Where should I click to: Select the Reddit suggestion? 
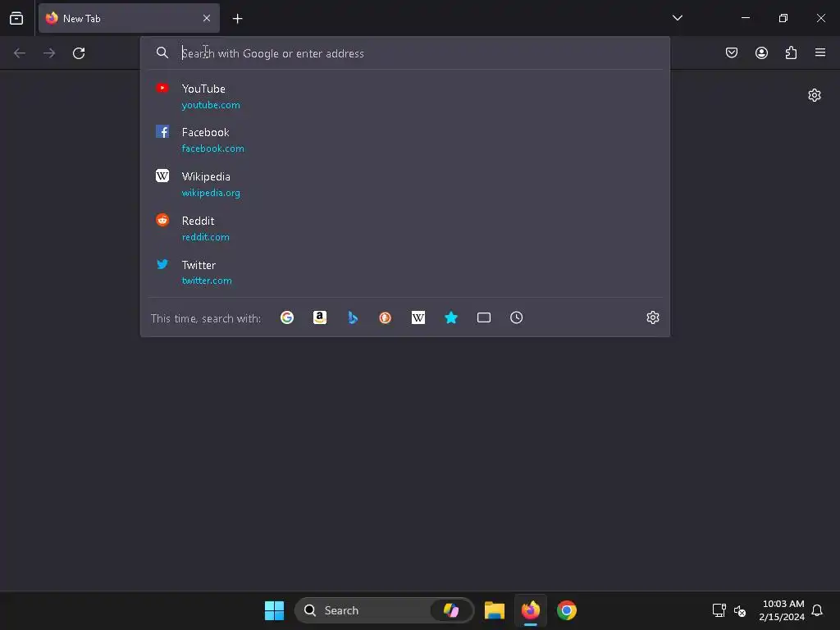click(x=405, y=228)
